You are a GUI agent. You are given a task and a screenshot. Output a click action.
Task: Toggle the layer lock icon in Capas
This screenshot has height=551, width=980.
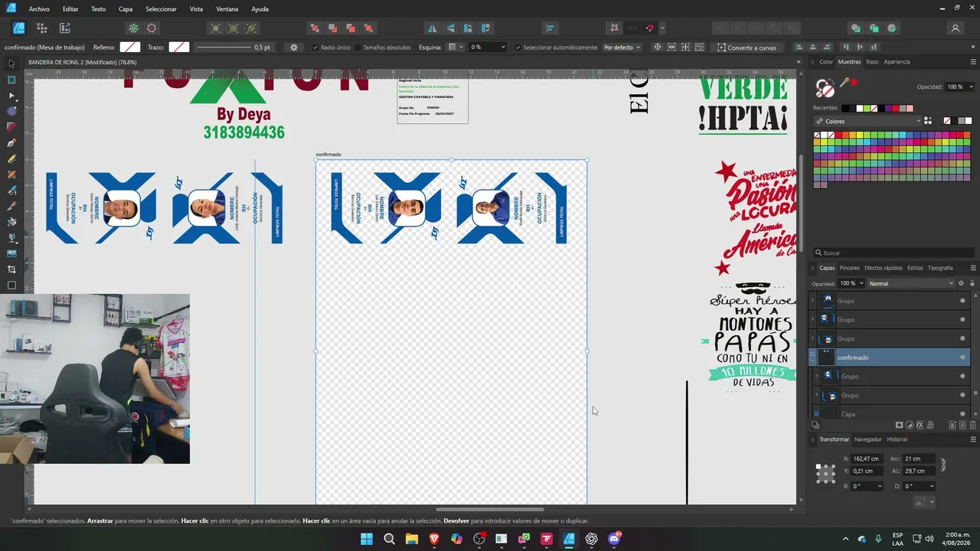click(x=972, y=283)
